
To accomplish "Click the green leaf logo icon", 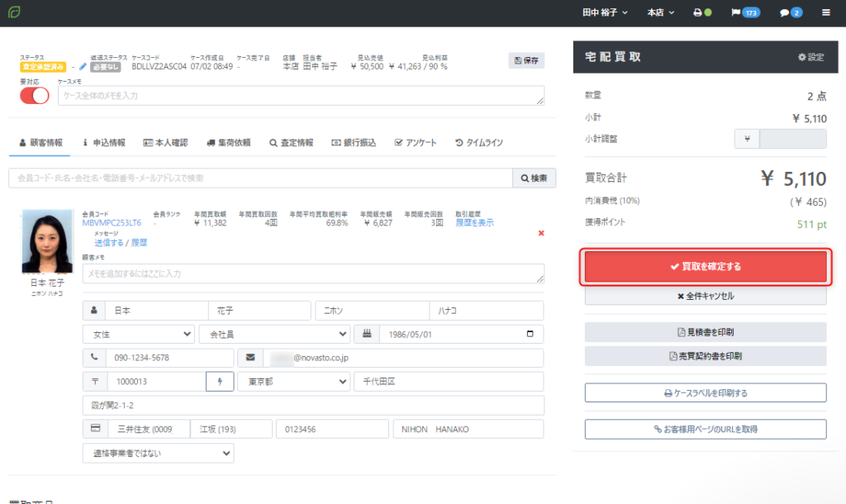I will [x=15, y=12].
